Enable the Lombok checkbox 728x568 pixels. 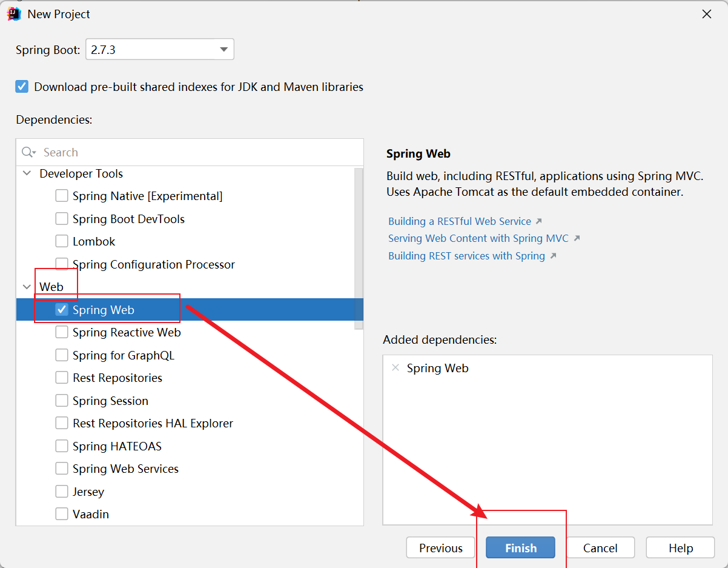[62, 241]
